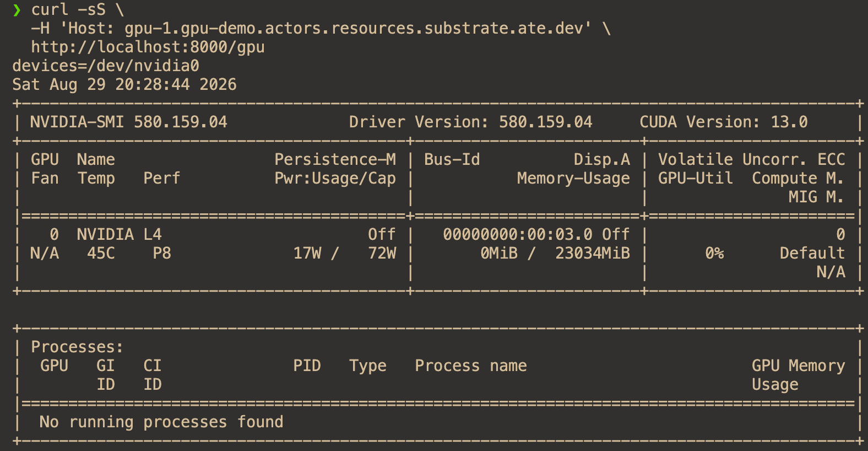Click the used memory value '0MiB'
The width and height of the screenshot is (868, 451).
click(498, 254)
